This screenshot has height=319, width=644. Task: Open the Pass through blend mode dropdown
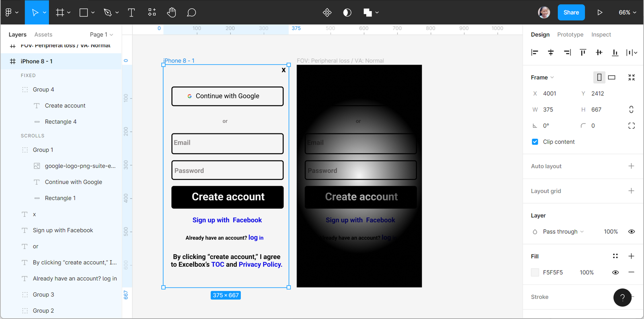pos(563,232)
